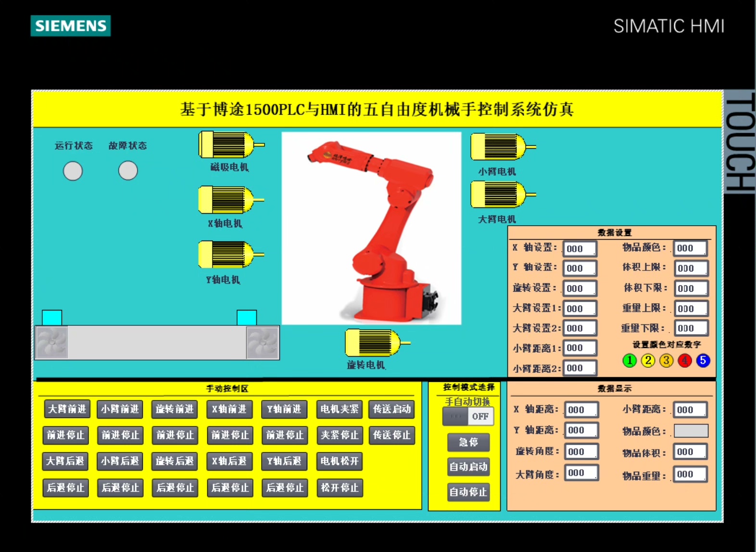This screenshot has height=552, width=756.
Task: Click the 旋转角度 display field
Action: tap(581, 451)
